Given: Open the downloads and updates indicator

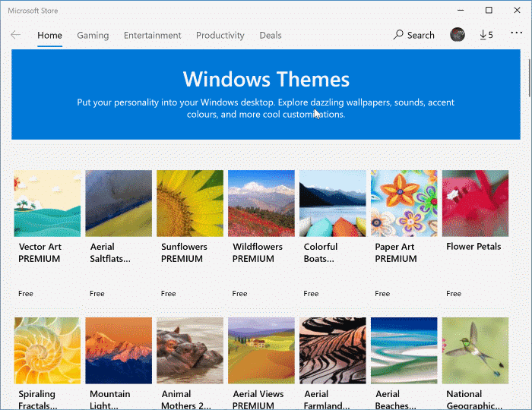Looking at the screenshot, I should pos(486,35).
